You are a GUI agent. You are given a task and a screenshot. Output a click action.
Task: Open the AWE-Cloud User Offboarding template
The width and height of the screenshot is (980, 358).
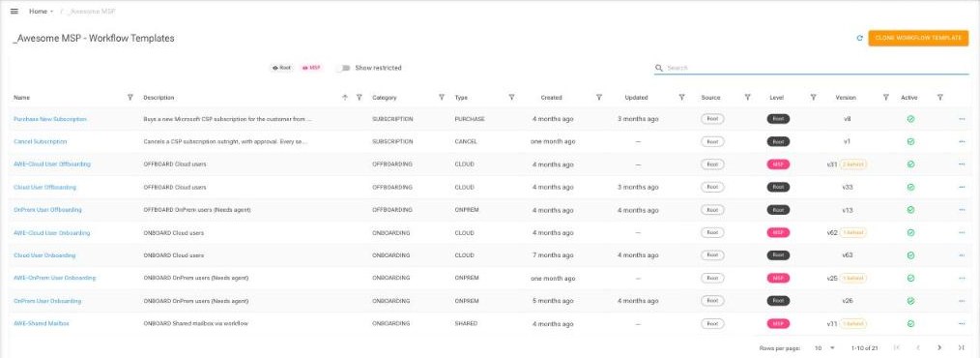coord(52,164)
